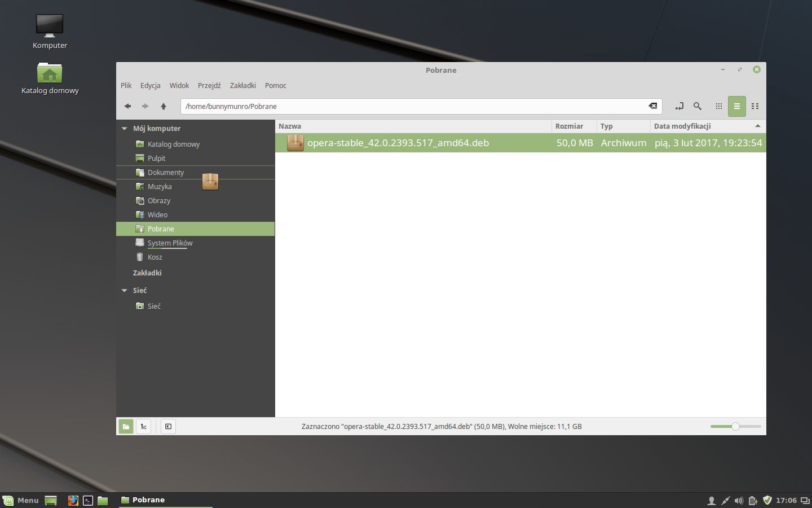
Task: Go back with the left arrow button
Action: click(128, 106)
